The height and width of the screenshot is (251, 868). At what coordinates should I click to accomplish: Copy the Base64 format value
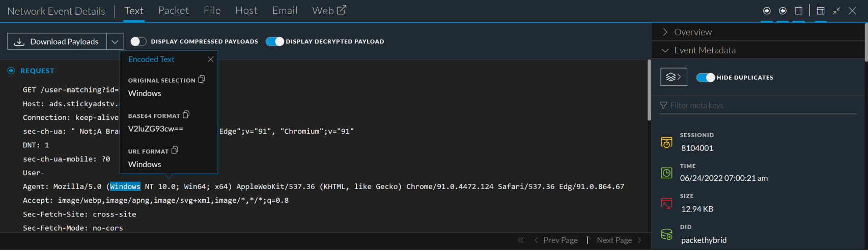(x=186, y=115)
